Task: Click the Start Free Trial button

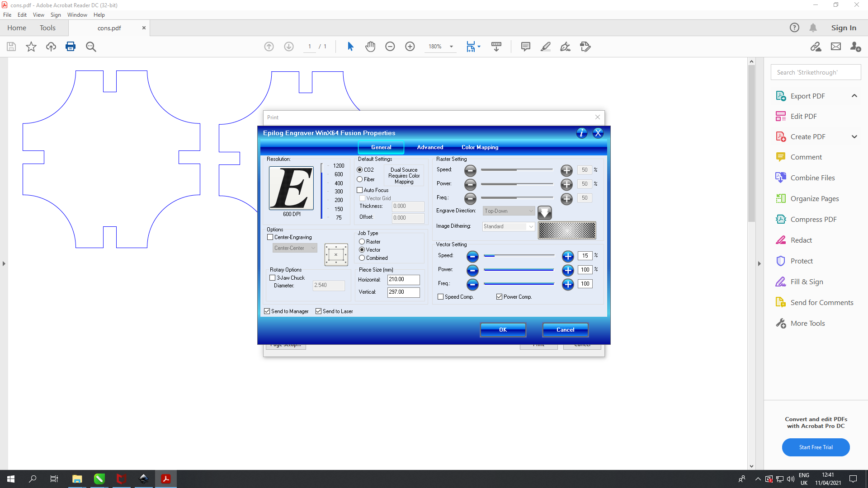Action: 816,447
